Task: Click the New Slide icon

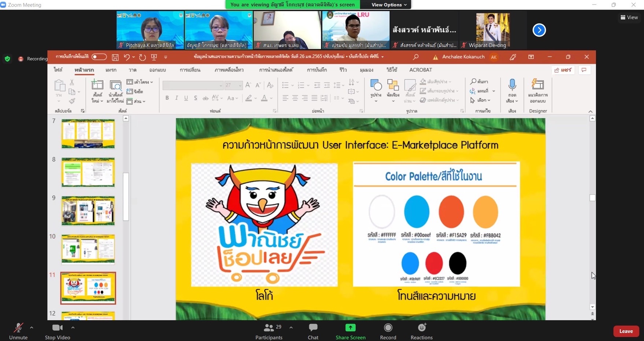Action: 97,85
